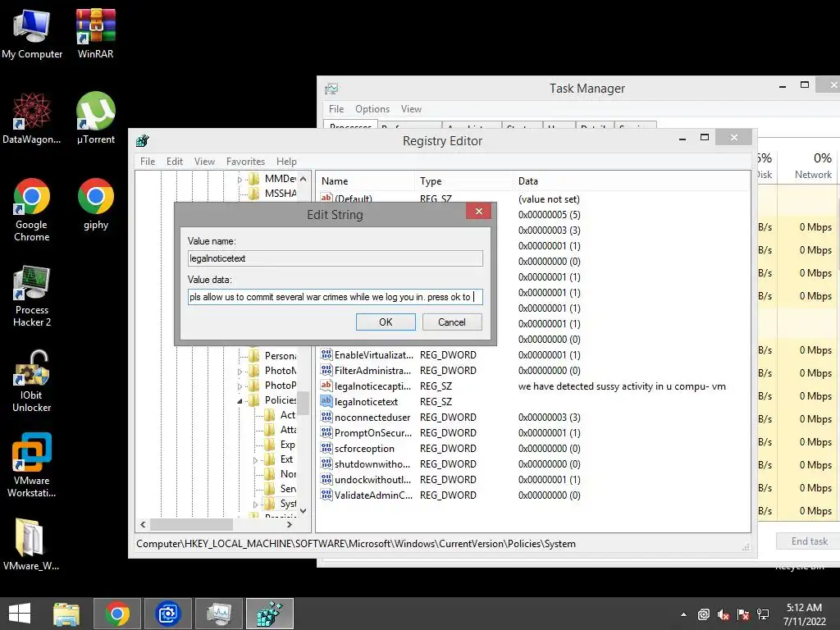Show hidden tray icons arrow
Screen dimensions: 840x630
pos(683,614)
